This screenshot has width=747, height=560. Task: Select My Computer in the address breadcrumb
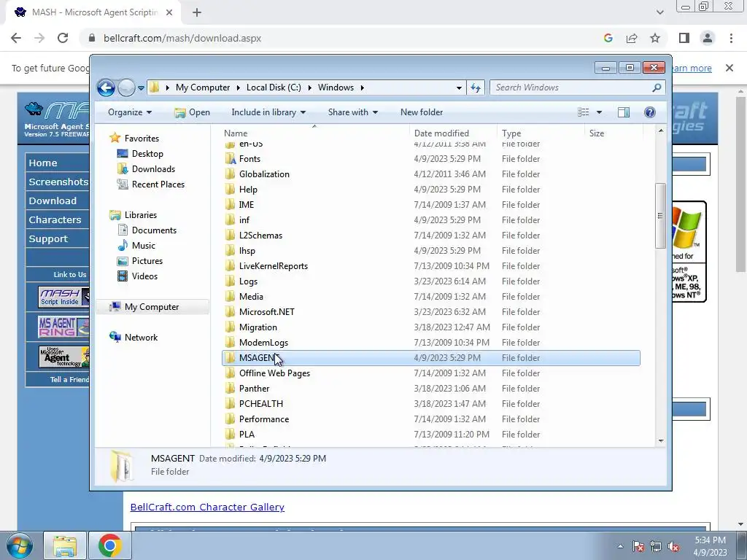203,87
